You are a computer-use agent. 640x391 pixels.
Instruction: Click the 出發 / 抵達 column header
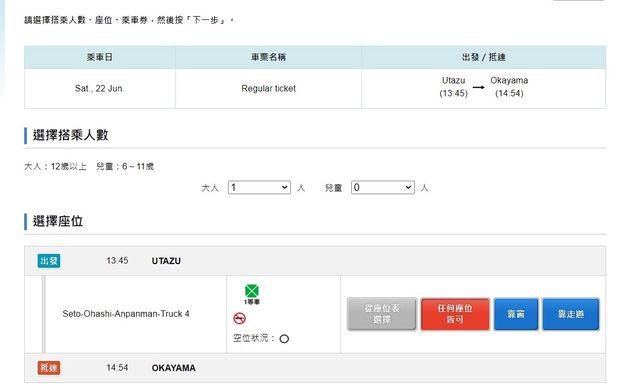484,57
